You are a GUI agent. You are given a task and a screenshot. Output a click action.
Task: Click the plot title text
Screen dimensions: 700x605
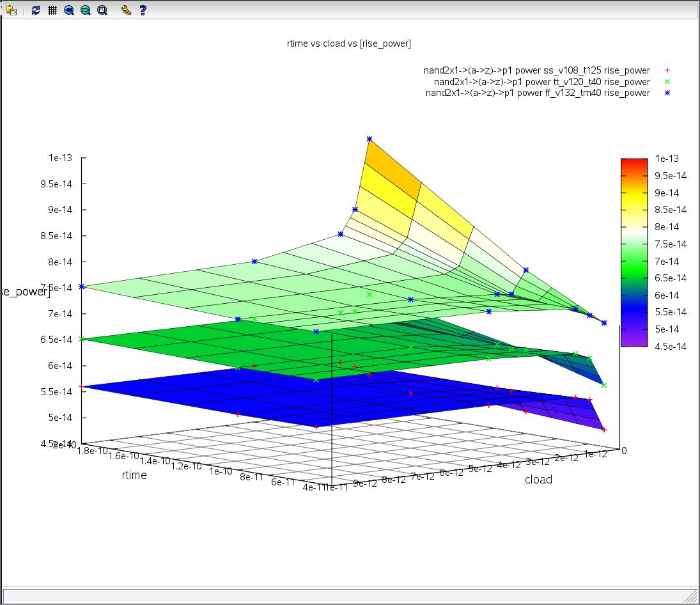click(x=348, y=43)
